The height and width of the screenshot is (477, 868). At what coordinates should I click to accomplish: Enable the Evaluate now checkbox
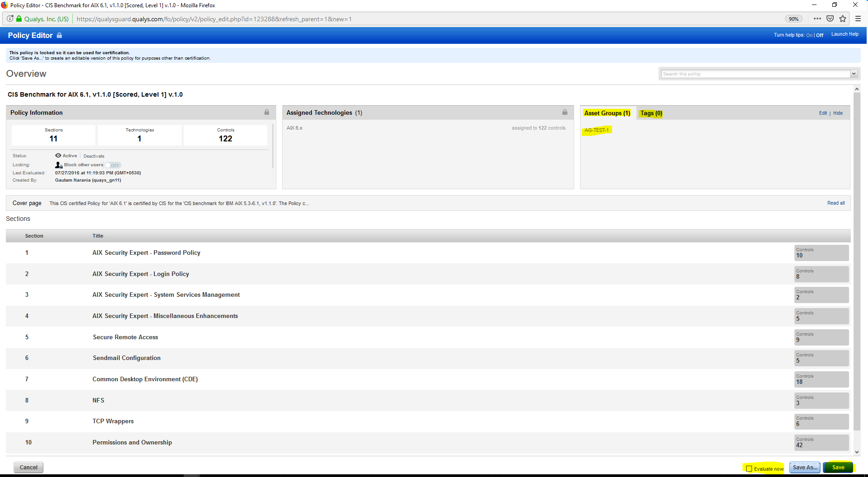click(749, 468)
